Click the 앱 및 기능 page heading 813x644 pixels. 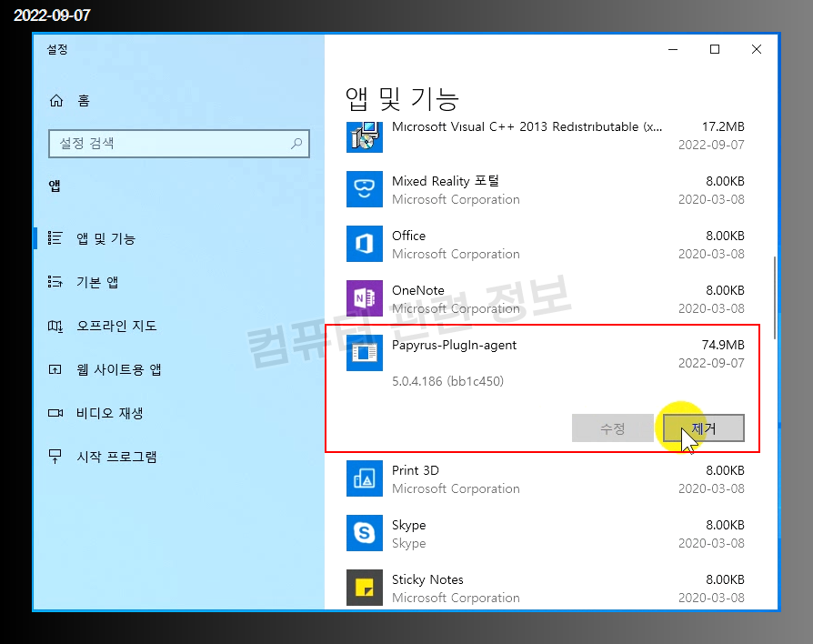pyautogui.click(x=402, y=99)
